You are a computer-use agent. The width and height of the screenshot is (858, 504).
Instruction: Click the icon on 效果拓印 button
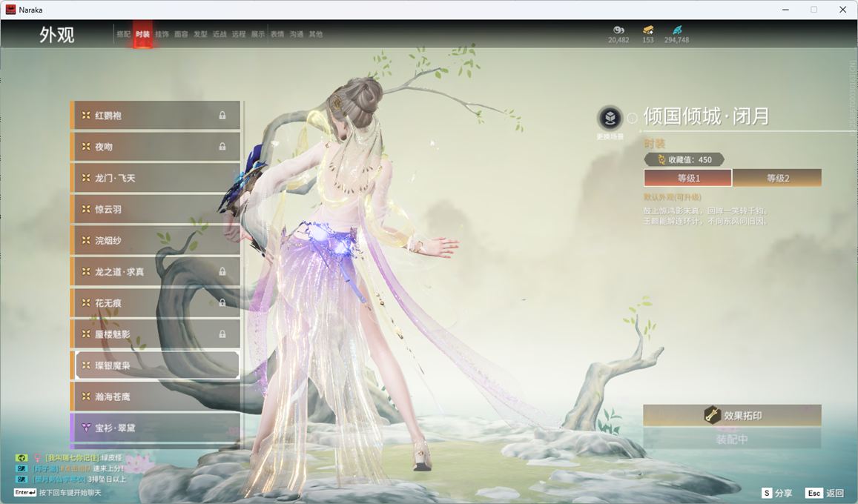tap(712, 415)
